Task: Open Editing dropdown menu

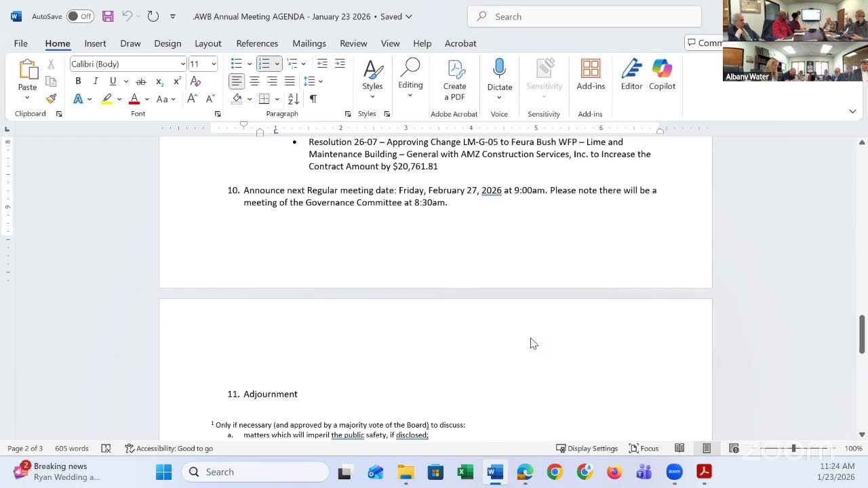Action: 410,78
